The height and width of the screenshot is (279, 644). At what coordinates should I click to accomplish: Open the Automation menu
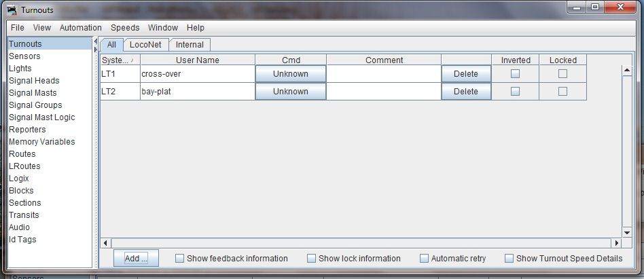pyautogui.click(x=80, y=28)
